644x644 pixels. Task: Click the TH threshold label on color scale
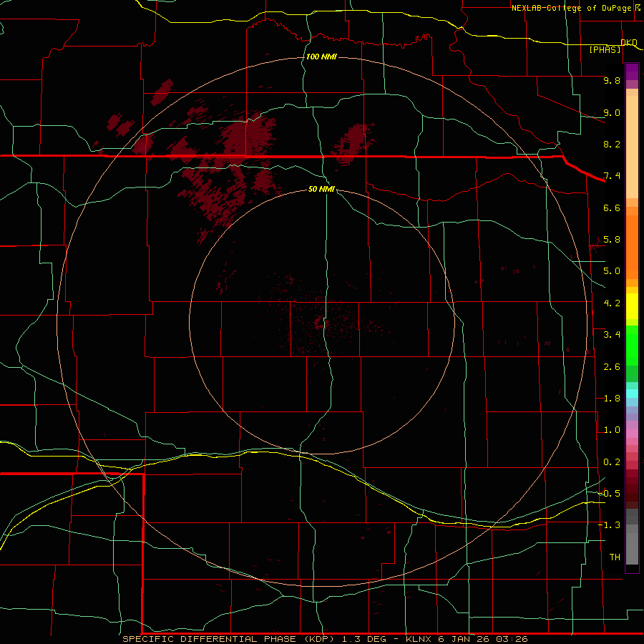(x=615, y=557)
